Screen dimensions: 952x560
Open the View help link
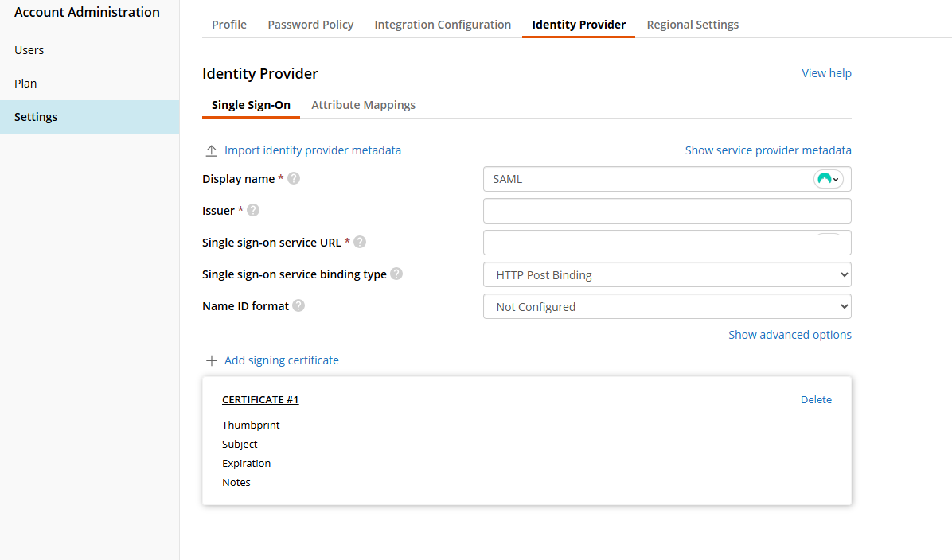point(826,73)
